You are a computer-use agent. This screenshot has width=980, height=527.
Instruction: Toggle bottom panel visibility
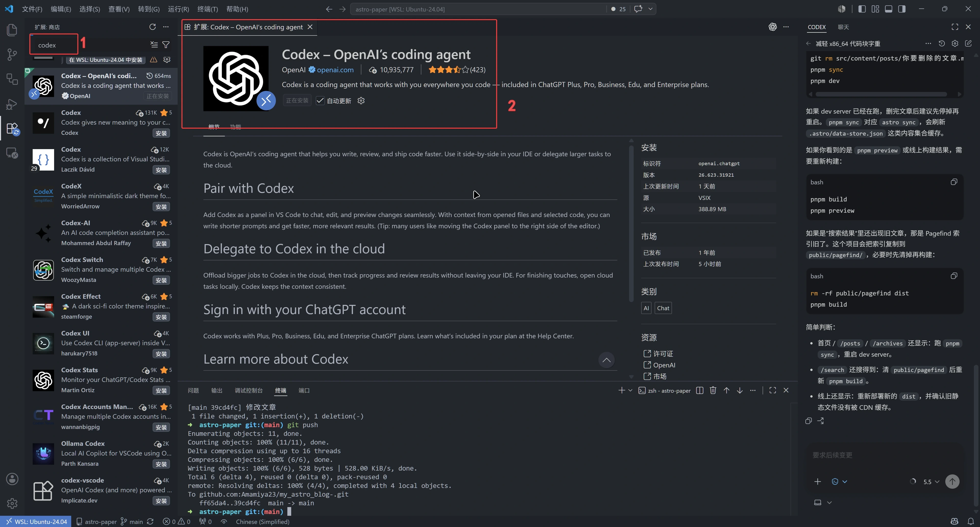point(889,9)
